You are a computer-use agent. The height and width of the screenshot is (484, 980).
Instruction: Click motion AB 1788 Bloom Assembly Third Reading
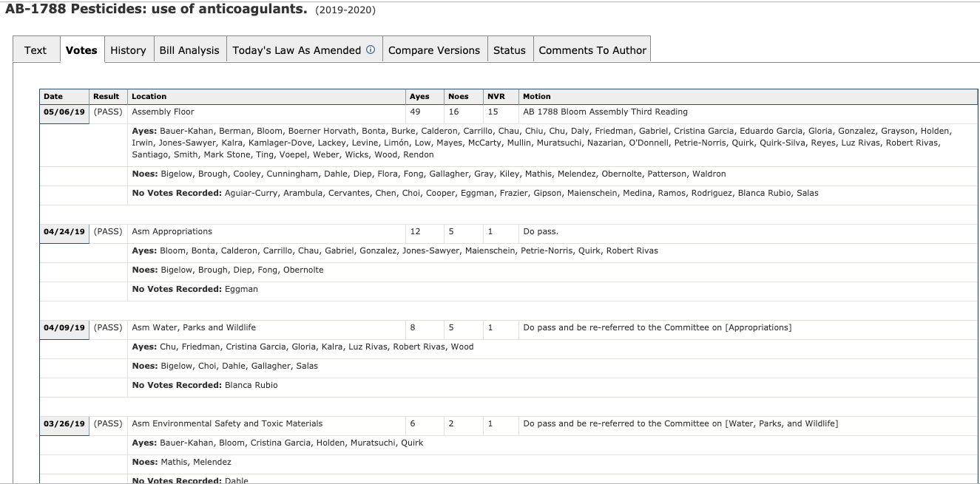click(605, 112)
